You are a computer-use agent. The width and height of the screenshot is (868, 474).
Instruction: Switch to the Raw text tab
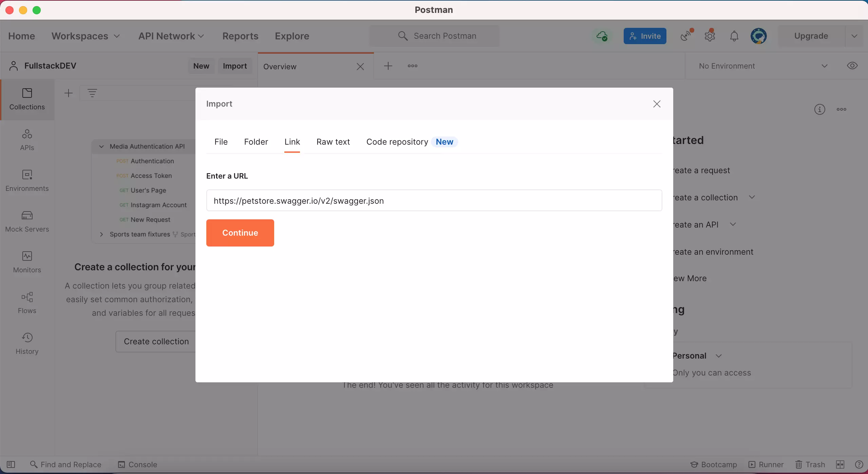pyautogui.click(x=333, y=142)
